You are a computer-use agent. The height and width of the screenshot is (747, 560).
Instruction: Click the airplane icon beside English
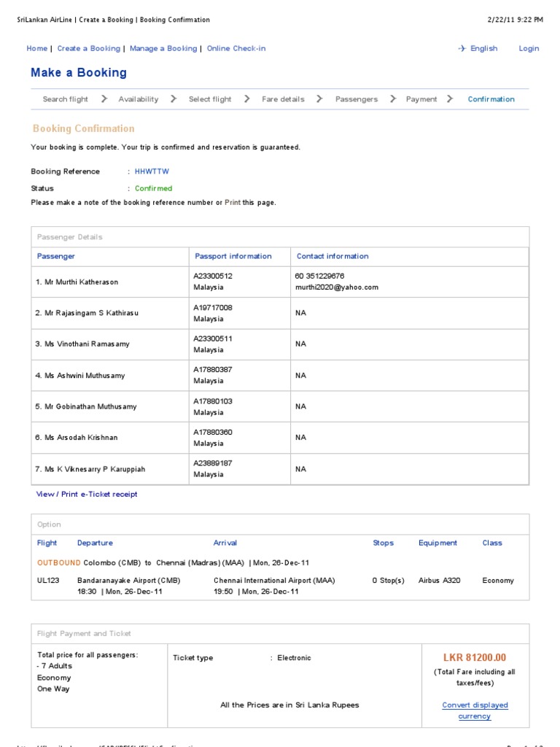point(462,48)
